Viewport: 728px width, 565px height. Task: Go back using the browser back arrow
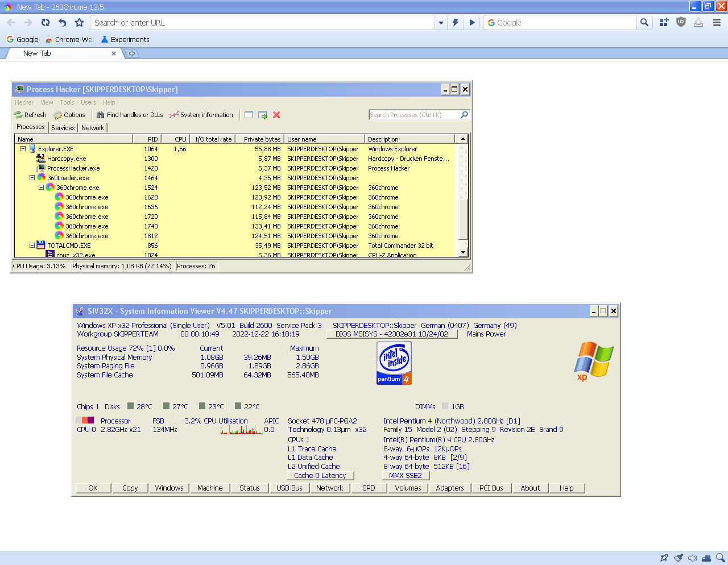coord(11,23)
